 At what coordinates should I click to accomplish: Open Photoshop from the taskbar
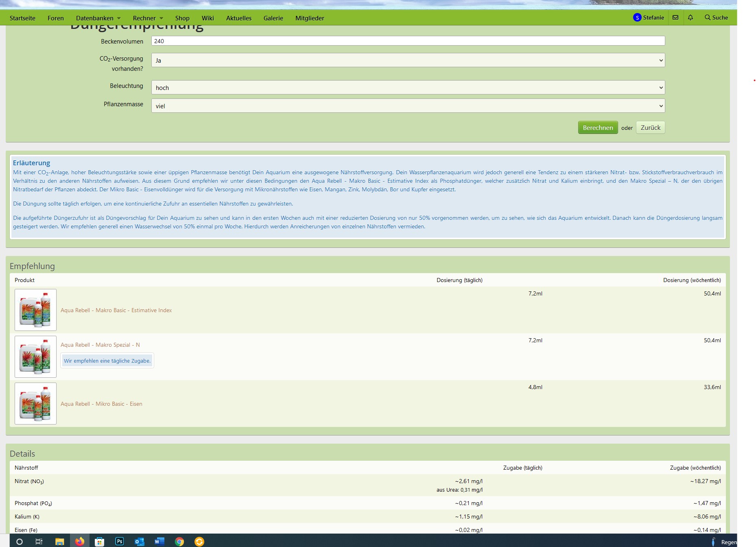[x=120, y=541]
